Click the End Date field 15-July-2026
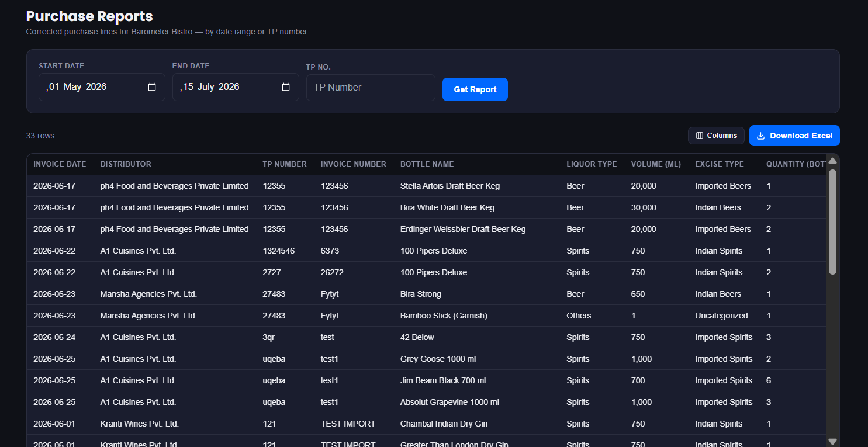 [236, 87]
